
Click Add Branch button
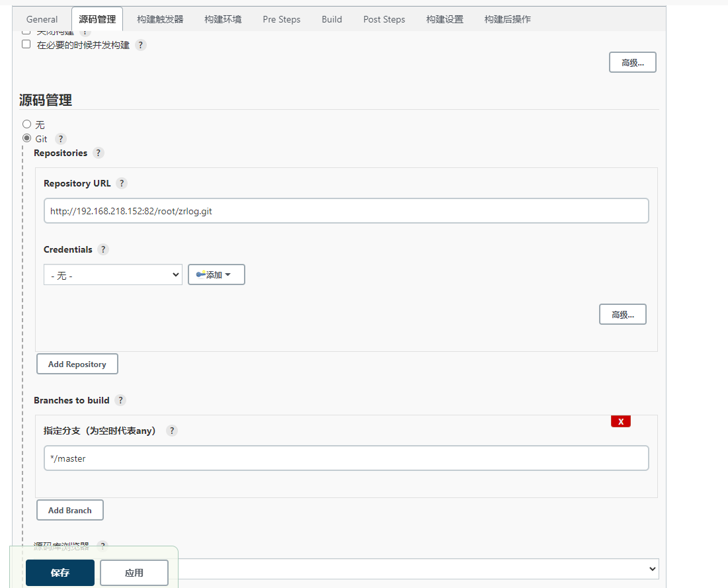pyautogui.click(x=69, y=510)
